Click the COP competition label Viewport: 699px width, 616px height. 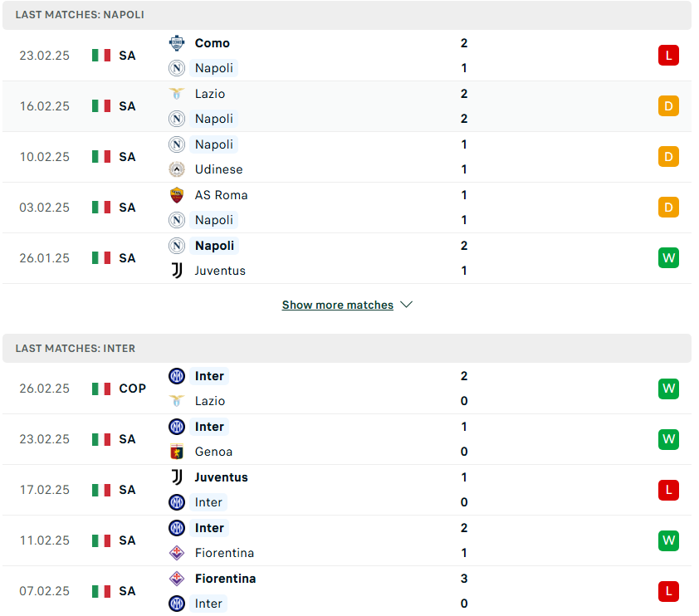(132, 389)
